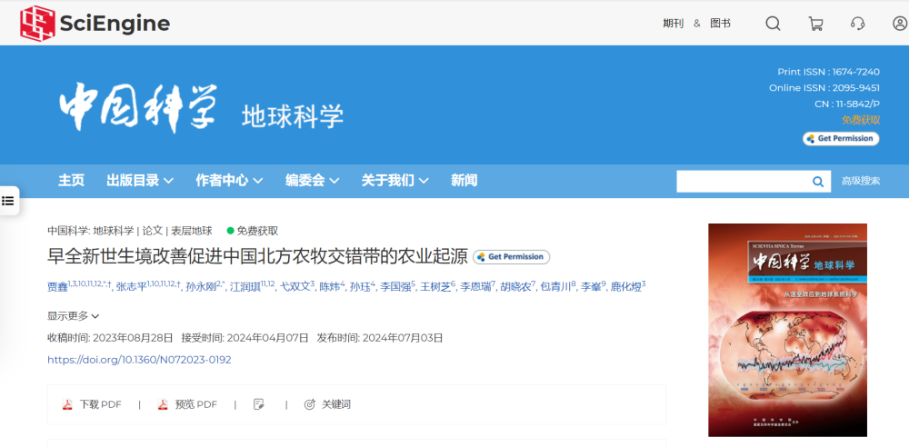Image resolution: width=909 pixels, height=447 pixels.
Task: Open the left sidebar list menu icon
Action: pos(8,200)
